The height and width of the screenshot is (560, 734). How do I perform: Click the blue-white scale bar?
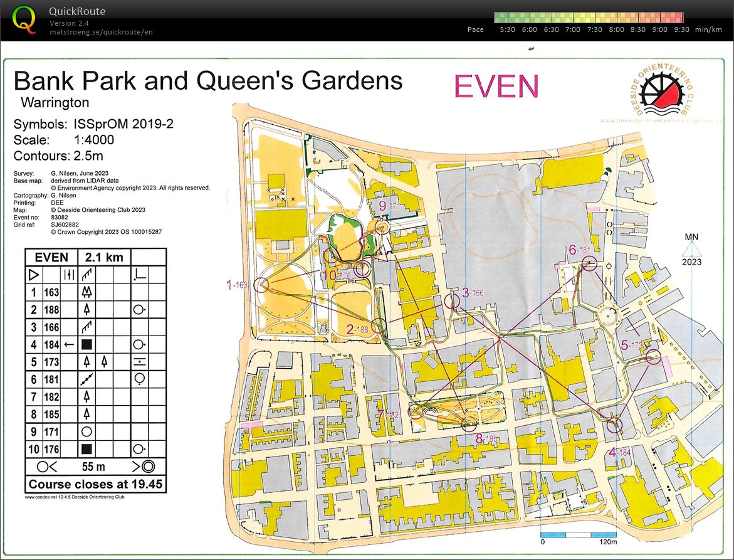click(x=578, y=535)
